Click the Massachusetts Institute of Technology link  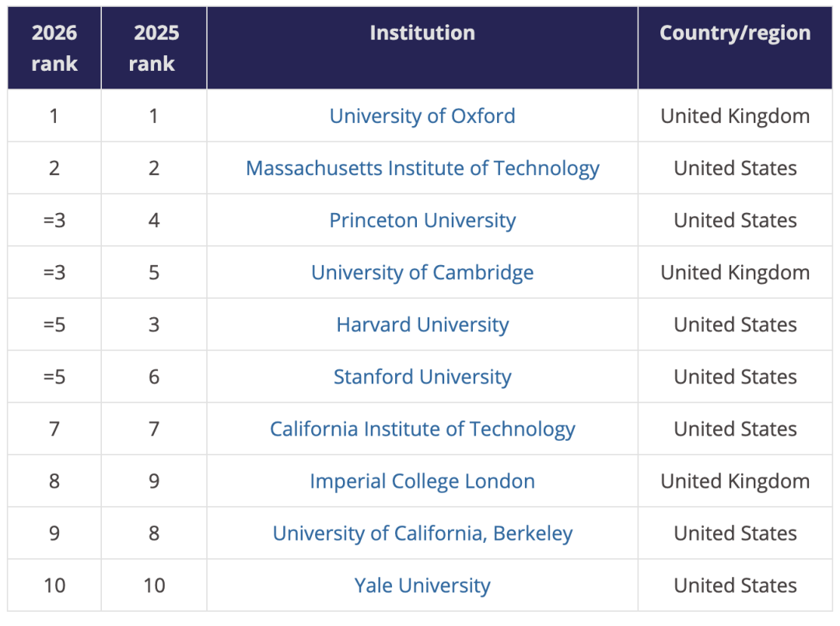422,168
